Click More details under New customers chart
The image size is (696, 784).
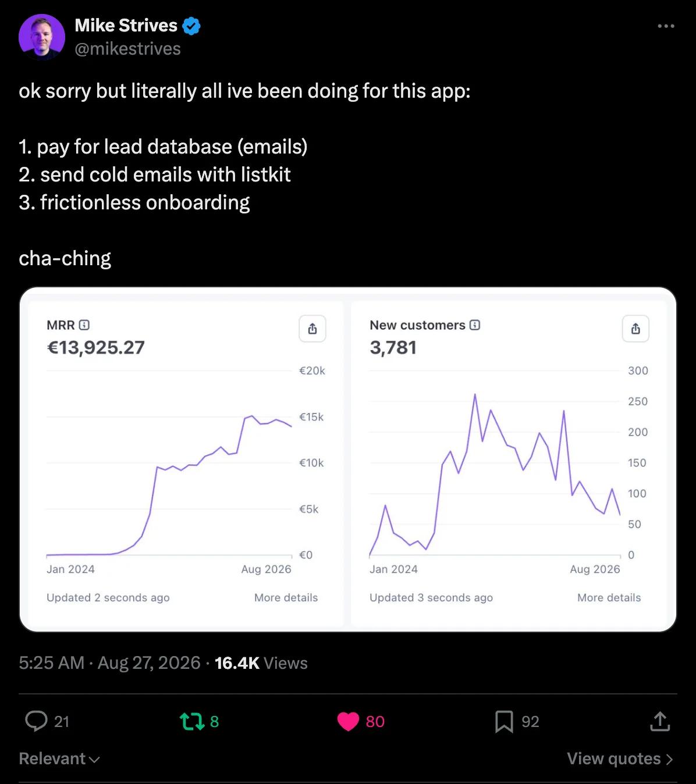[609, 597]
